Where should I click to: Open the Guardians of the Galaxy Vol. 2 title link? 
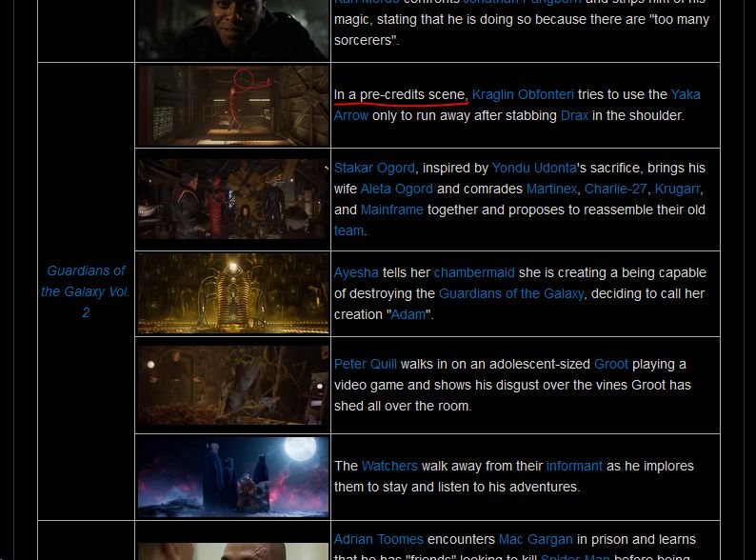86,290
